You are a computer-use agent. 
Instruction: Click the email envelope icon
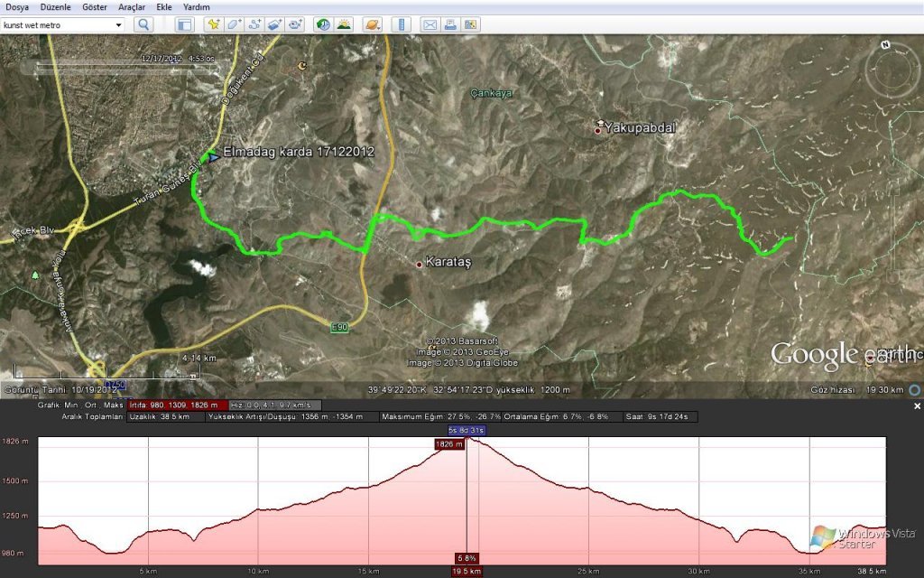430,24
